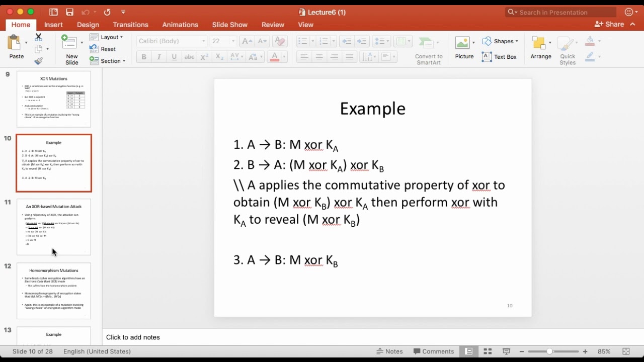Align text left
The height and width of the screenshot is (362, 644).
(x=304, y=57)
